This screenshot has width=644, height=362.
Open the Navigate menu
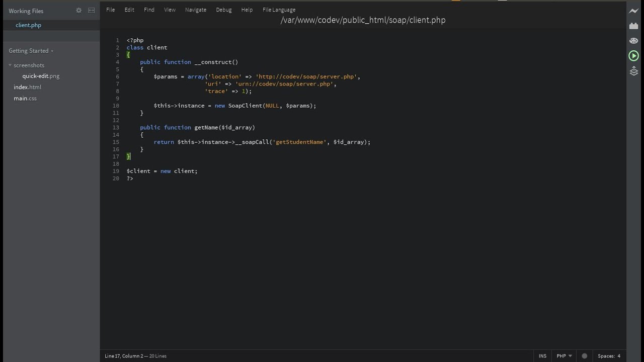(195, 10)
